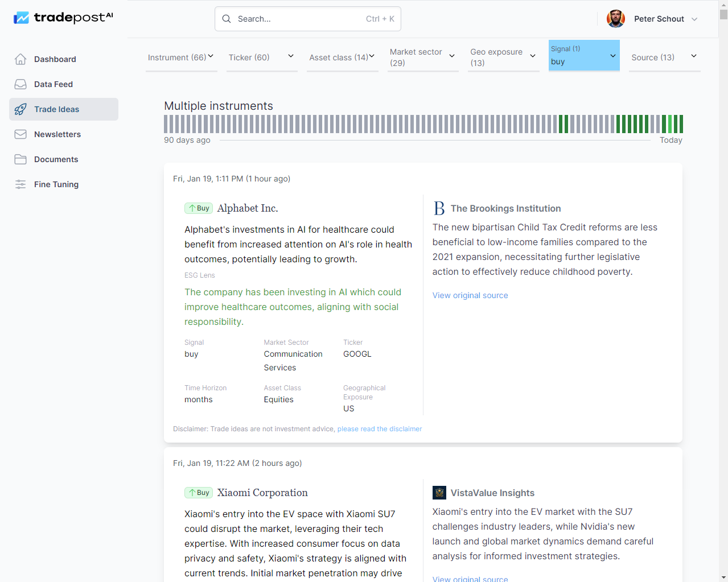Select Trade Ideas in sidebar

[64, 109]
